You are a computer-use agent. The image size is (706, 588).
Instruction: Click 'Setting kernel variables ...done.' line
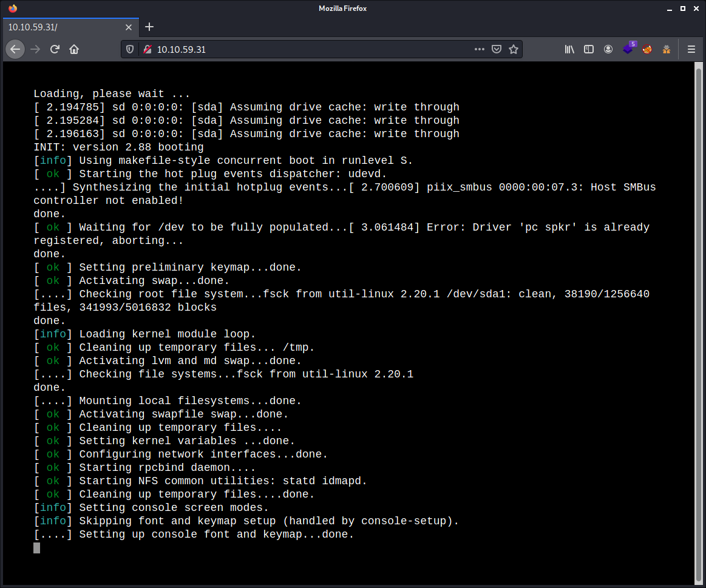(165, 441)
